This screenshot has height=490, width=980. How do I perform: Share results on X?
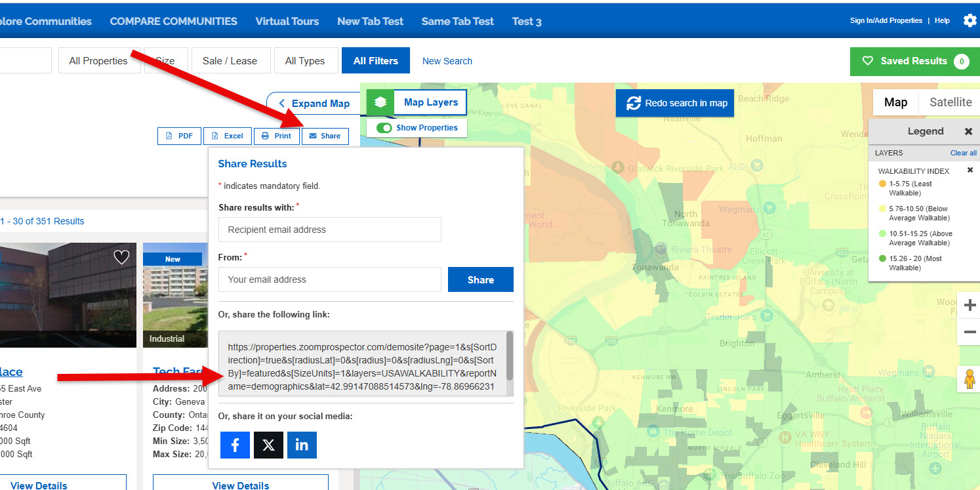click(268, 445)
